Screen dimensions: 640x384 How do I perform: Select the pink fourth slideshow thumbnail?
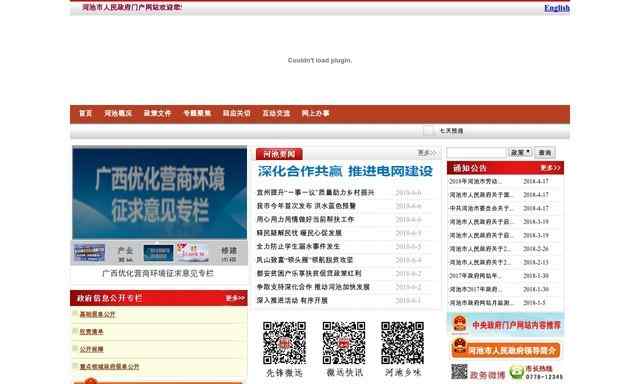[192, 253]
